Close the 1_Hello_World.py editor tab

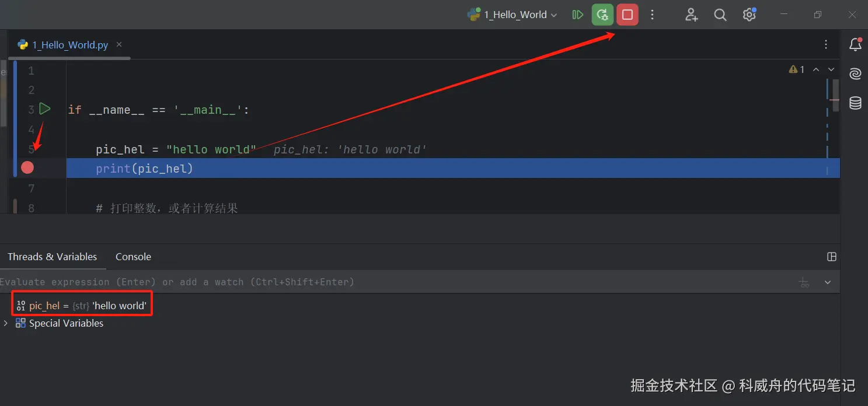(x=119, y=44)
